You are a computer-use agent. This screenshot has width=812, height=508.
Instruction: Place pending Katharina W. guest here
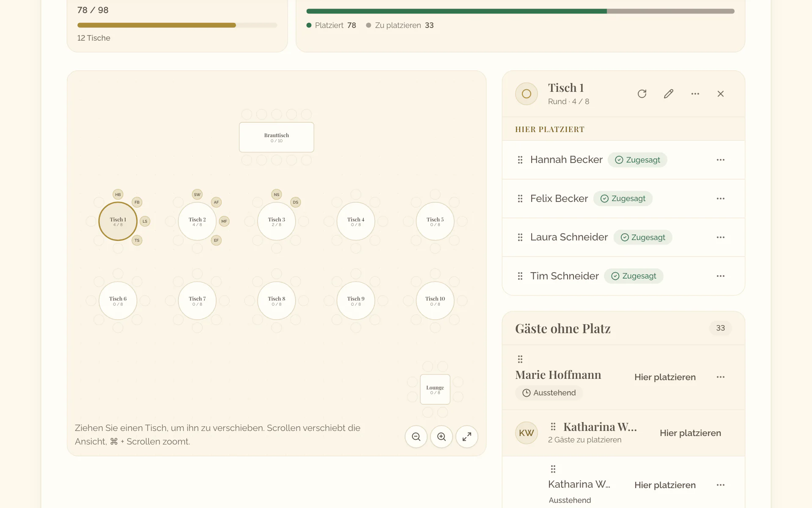coord(665,485)
